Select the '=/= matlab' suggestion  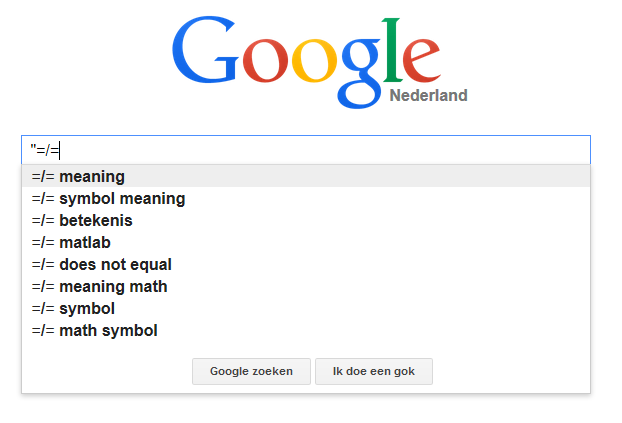[306, 242]
